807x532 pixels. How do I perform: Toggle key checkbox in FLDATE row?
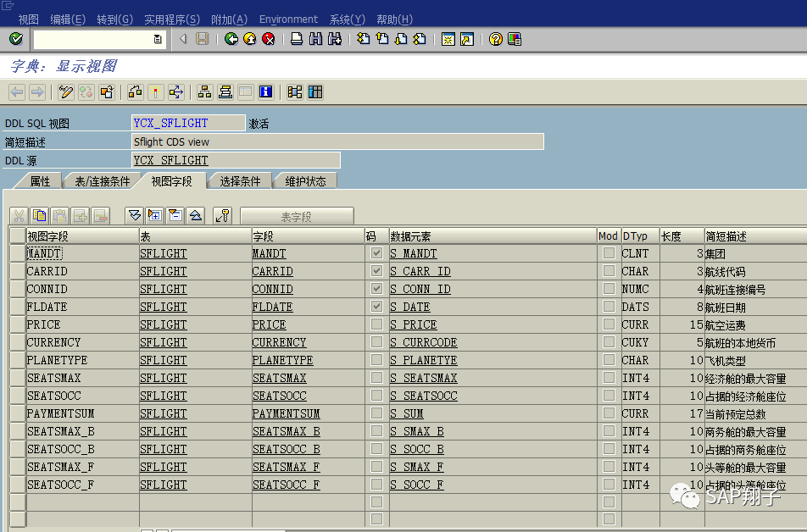(x=376, y=306)
